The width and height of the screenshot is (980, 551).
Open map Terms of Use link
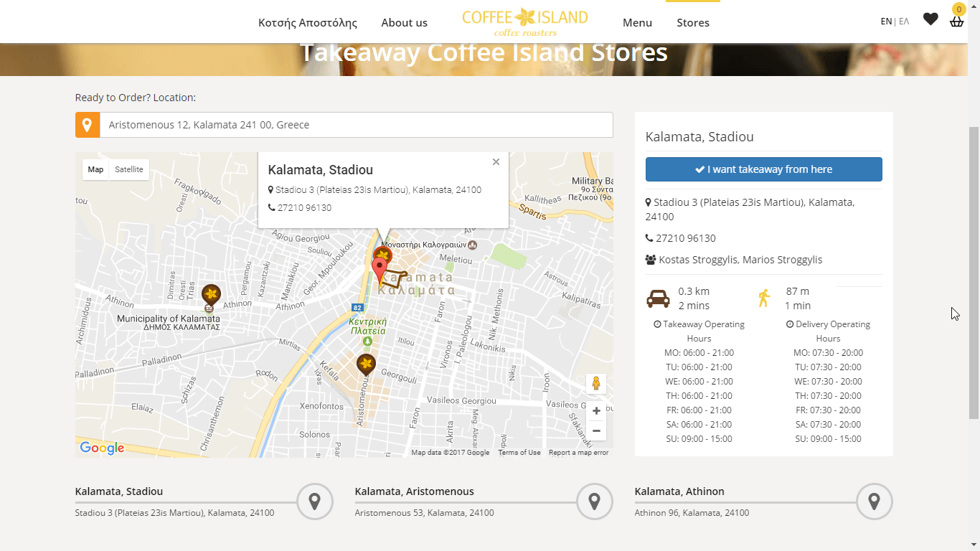(519, 453)
